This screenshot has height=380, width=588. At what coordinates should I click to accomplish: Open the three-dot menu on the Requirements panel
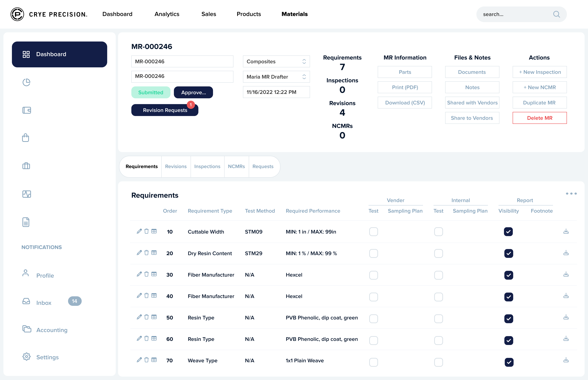[x=571, y=193]
